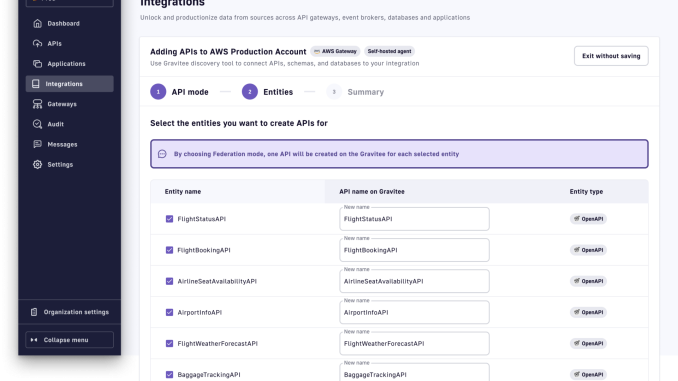Click the OpenAPI badge for AirportInfoAPI
The height and width of the screenshot is (381, 678).
point(588,312)
